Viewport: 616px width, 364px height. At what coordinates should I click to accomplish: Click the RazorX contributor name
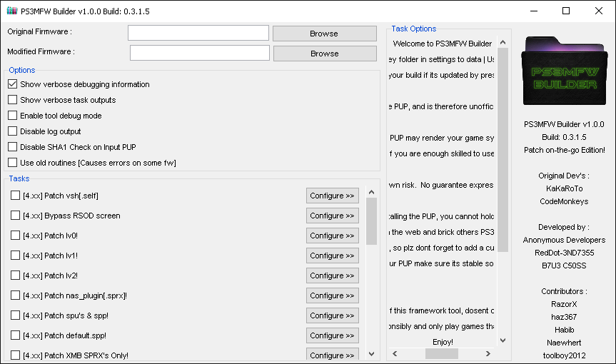pyautogui.click(x=564, y=304)
